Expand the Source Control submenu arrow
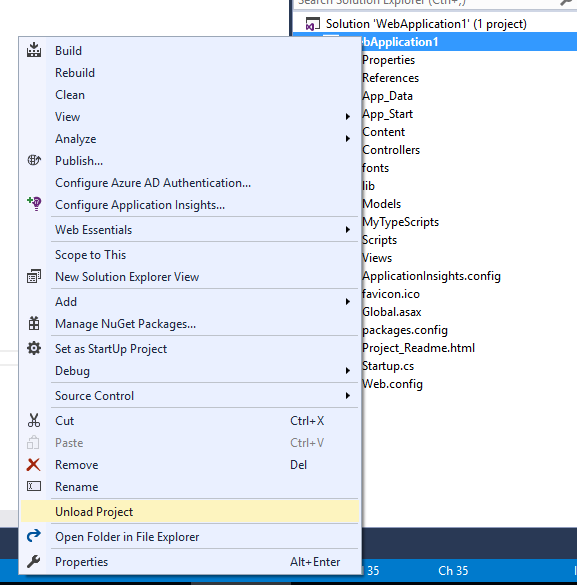577x585 pixels. pos(348,395)
